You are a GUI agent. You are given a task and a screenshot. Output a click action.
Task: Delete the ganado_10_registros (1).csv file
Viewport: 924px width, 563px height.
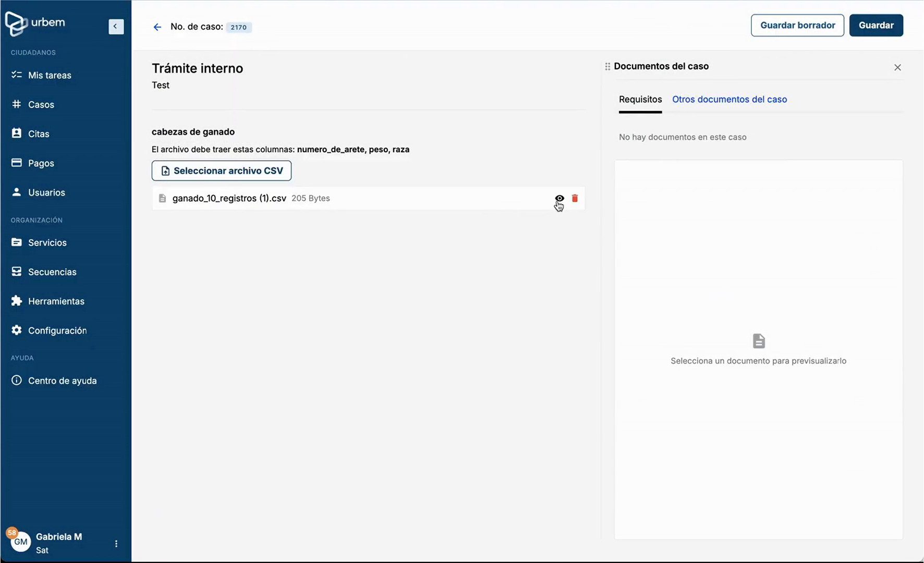tap(575, 198)
